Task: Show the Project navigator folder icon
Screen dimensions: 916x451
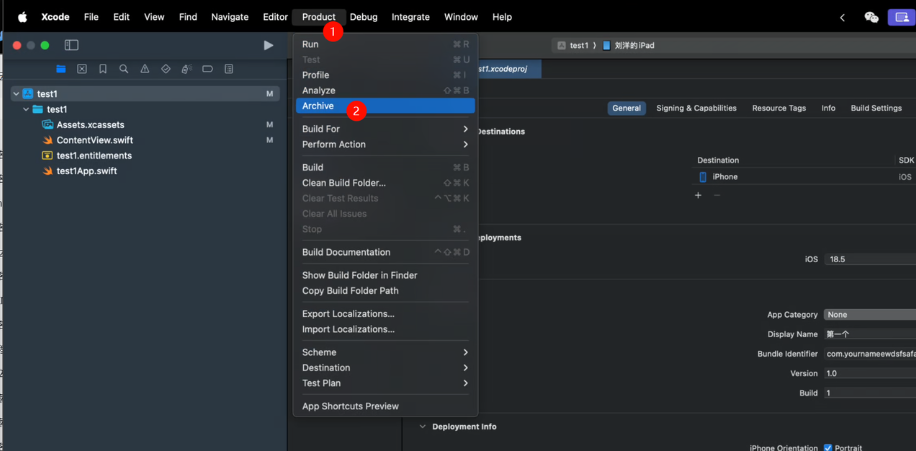Action: point(61,69)
